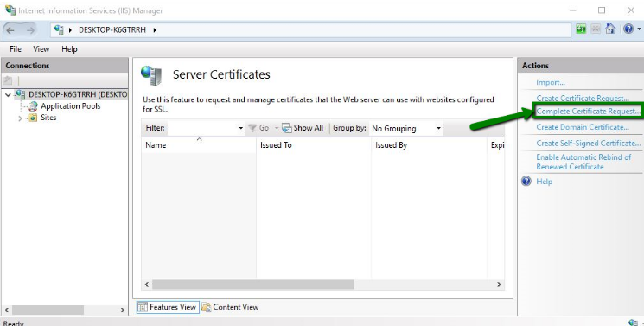Screen dimensions: 644x326
Task: Click Create Certificate Request... link
Action: (583, 98)
